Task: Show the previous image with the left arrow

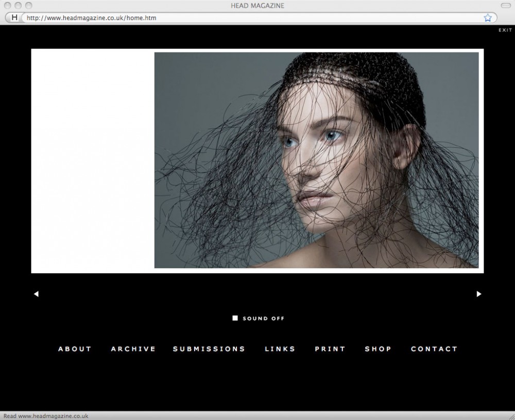Action: [36, 294]
